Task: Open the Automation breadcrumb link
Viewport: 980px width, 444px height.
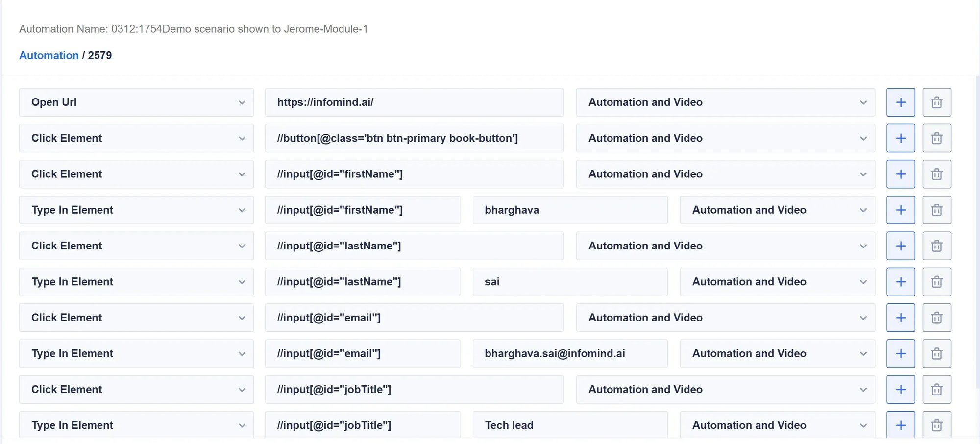Action: click(49, 55)
